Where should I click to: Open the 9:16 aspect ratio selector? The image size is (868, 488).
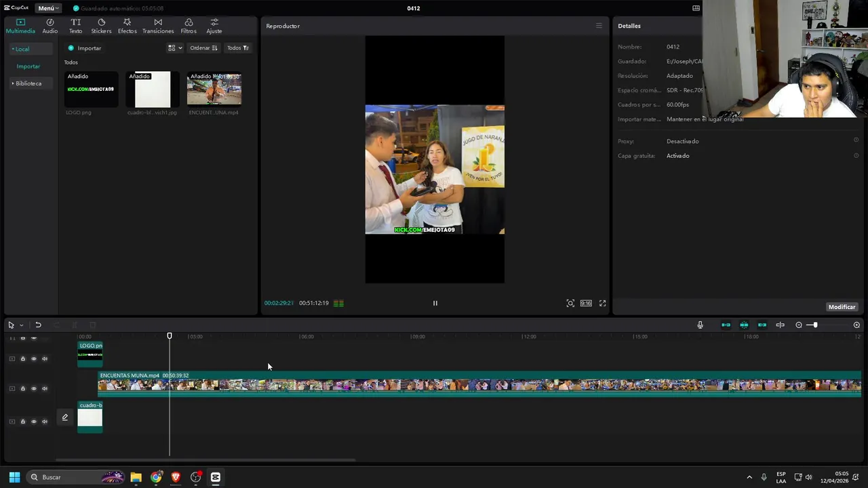[x=586, y=303]
